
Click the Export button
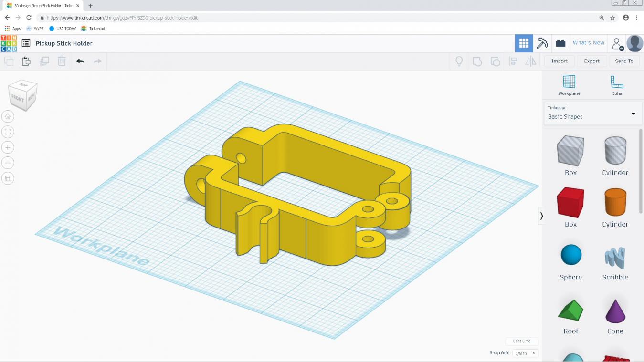pyautogui.click(x=591, y=61)
